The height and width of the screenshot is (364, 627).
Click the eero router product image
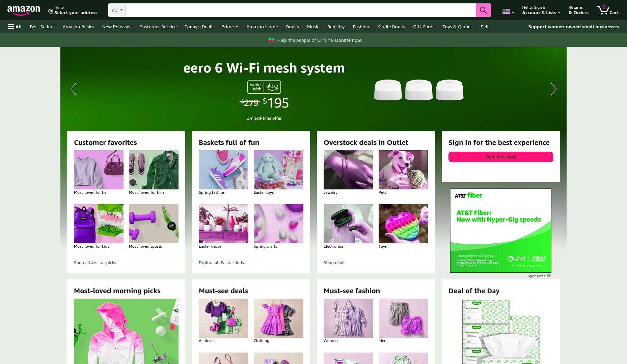click(x=418, y=90)
